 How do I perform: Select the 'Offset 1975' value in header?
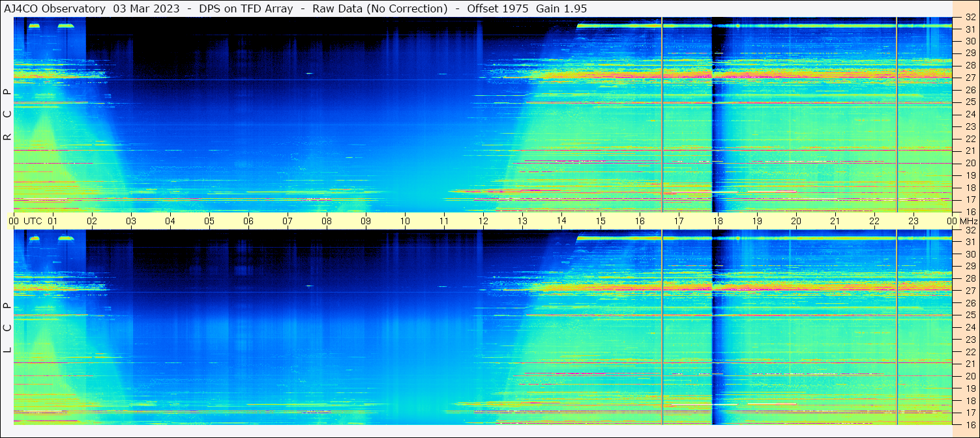[499, 8]
